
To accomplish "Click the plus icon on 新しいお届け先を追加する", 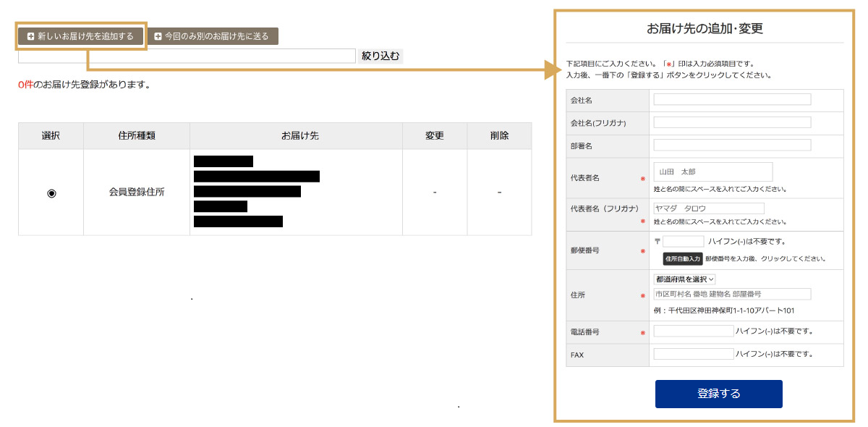I will [x=30, y=36].
